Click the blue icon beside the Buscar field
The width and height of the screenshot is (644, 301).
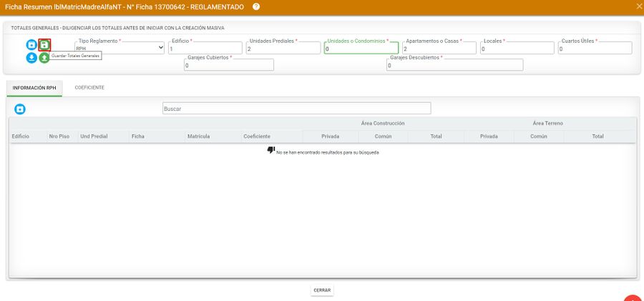20,109
